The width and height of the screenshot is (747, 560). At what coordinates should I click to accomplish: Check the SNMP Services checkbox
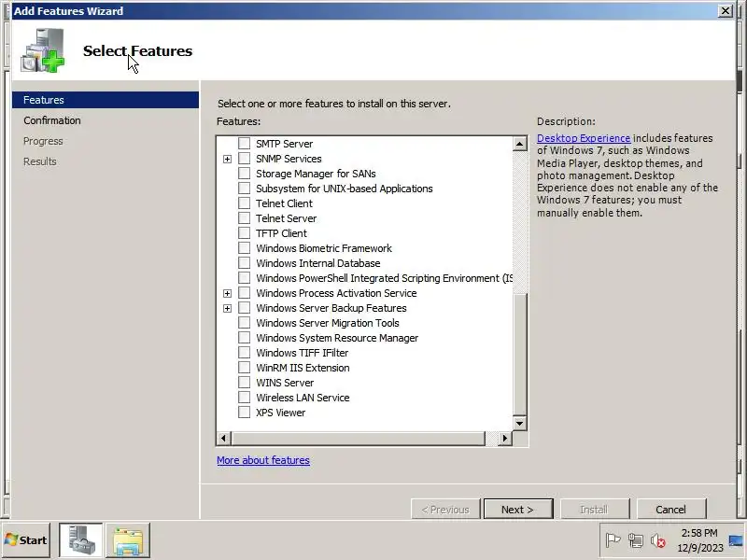[244, 158]
